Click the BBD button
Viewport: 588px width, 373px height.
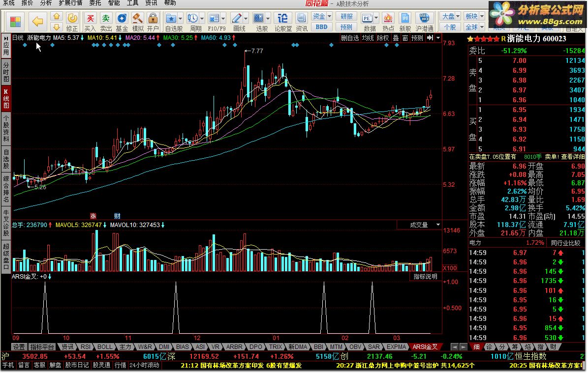point(321,27)
